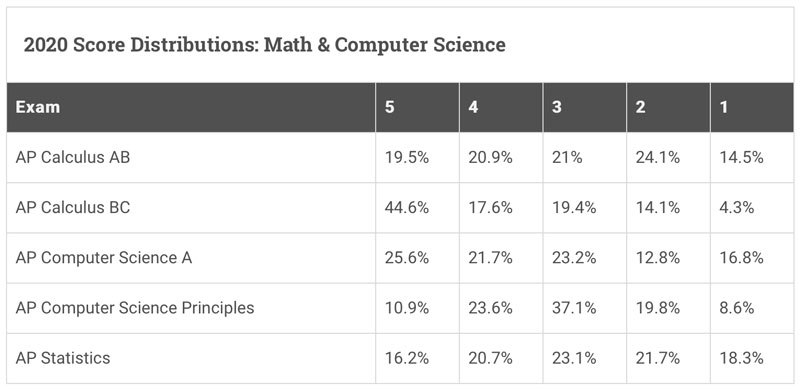The height and width of the screenshot is (389, 800).
Task: Click the AP Statistics row label
Action: tap(63, 358)
